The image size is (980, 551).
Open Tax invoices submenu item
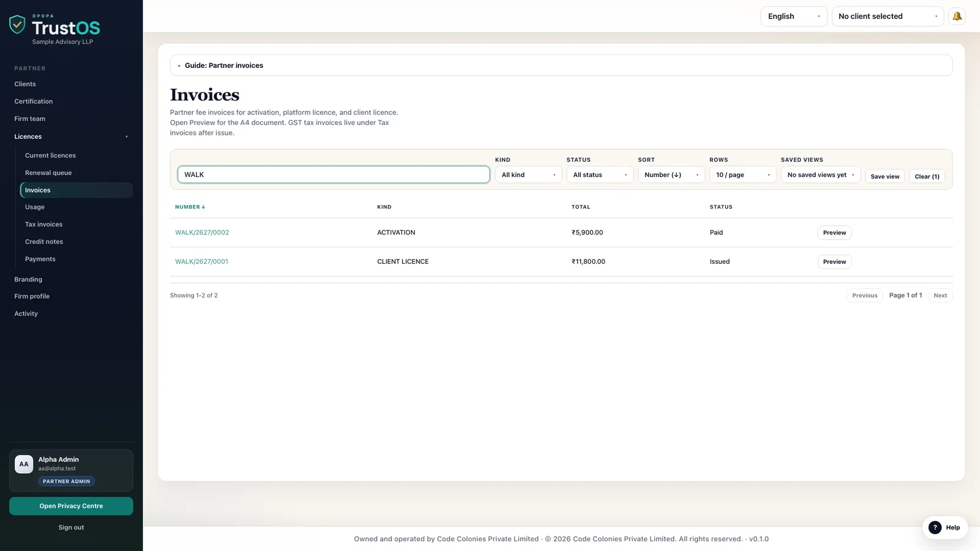(43, 225)
